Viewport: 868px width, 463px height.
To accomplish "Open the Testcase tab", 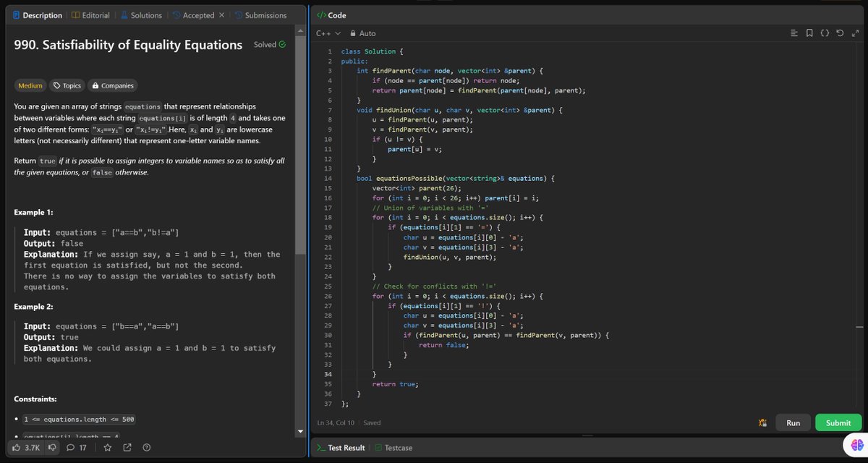I will pos(393,448).
